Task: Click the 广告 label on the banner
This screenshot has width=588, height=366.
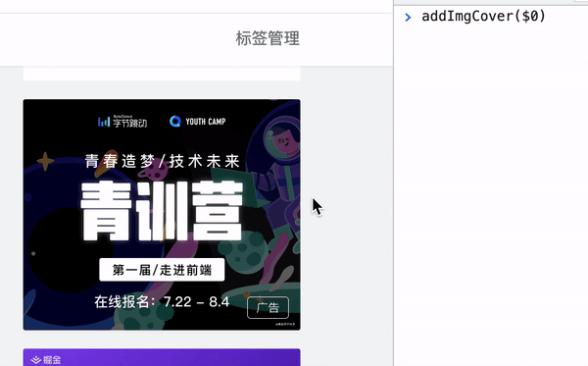Action: coord(268,307)
